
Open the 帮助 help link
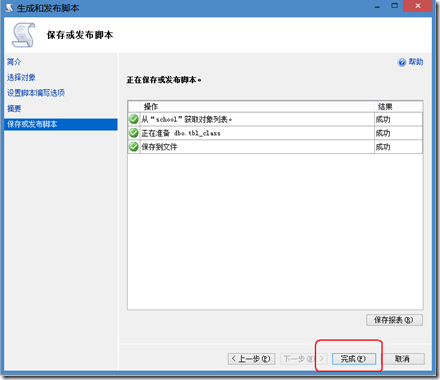(x=416, y=62)
